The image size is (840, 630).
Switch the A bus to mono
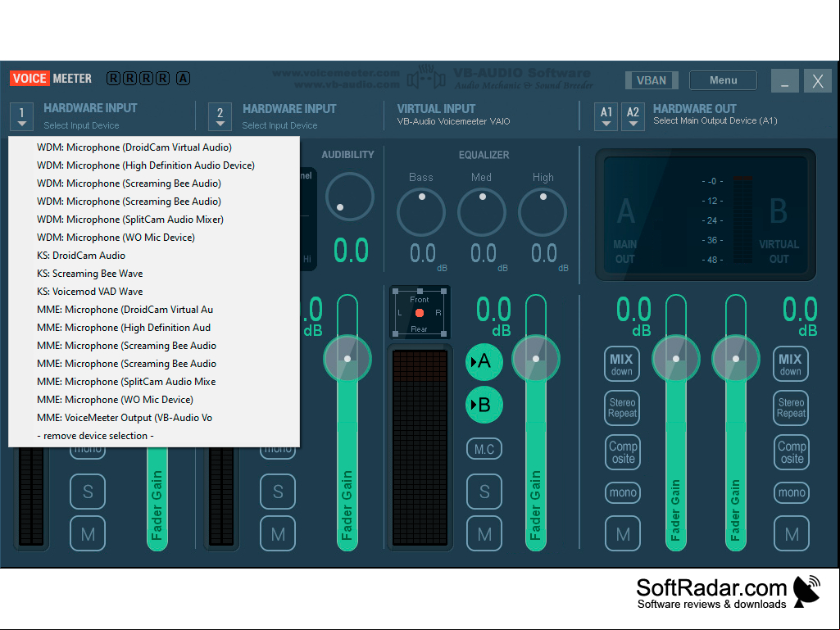623,492
